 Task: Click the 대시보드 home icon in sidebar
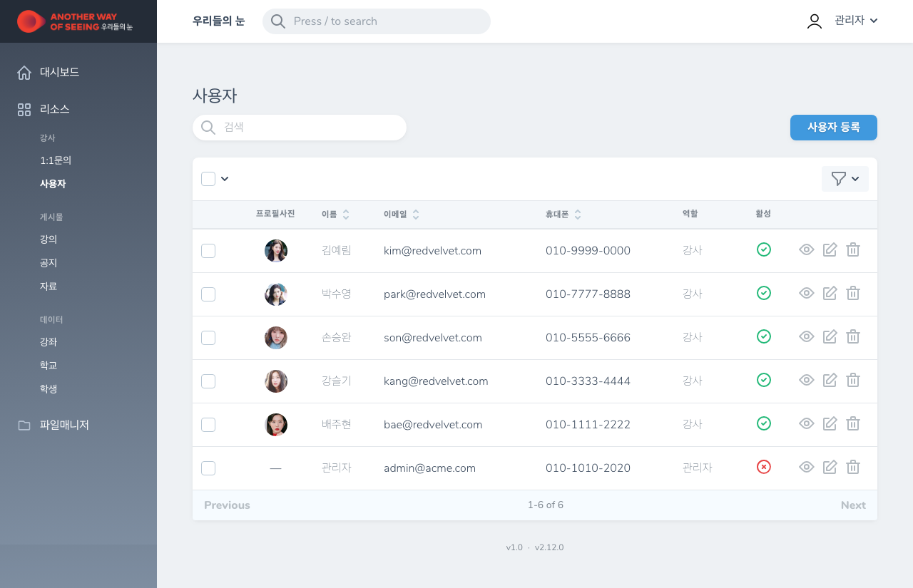[24, 72]
